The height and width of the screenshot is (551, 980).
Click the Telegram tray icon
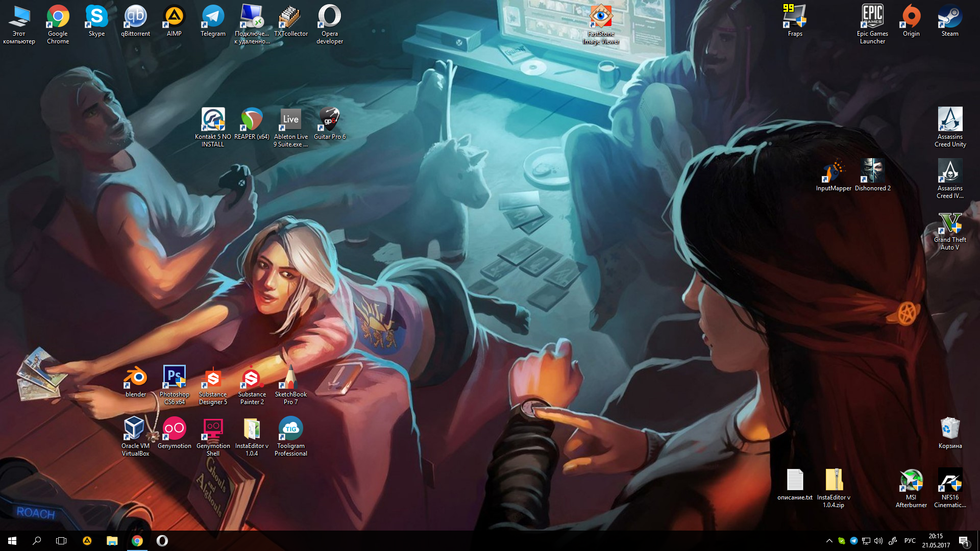[854, 541]
